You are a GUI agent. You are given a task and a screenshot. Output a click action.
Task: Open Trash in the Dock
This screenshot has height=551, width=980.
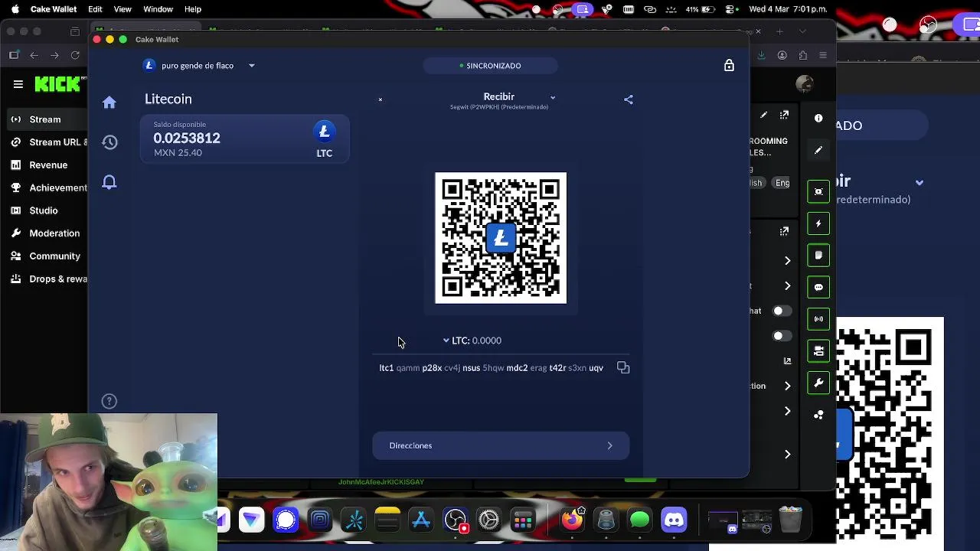click(x=790, y=520)
